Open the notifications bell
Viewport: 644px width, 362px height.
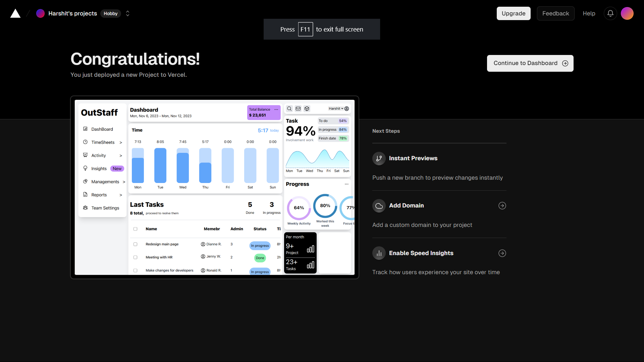pyautogui.click(x=610, y=13)
